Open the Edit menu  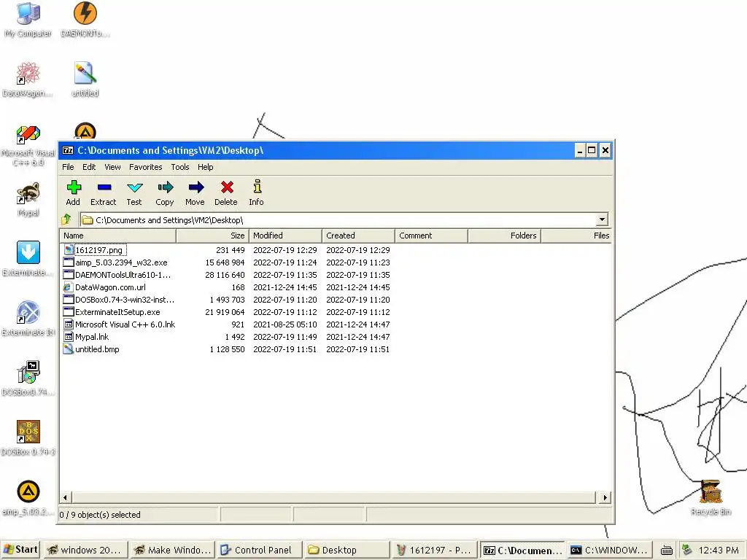click(88, 167)
